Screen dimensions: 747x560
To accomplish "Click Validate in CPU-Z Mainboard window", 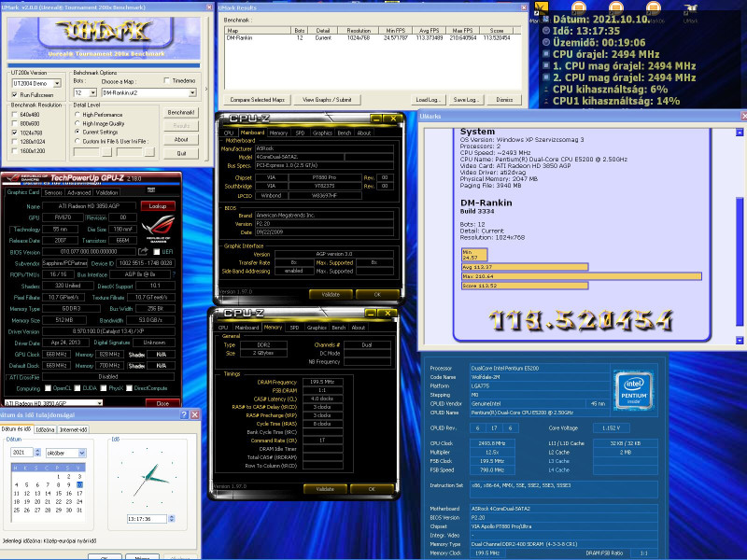I will click(x=331, y=294).
